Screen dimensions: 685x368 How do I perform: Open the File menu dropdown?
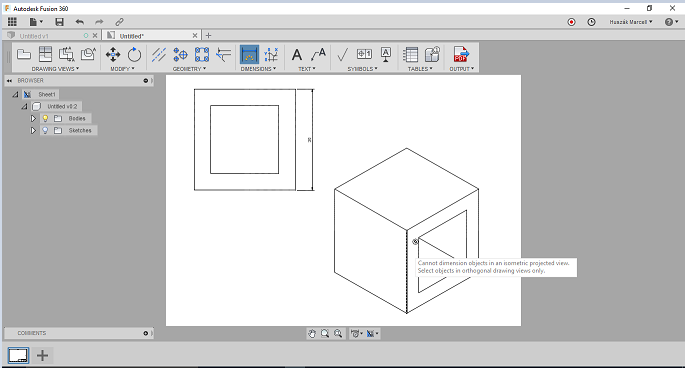(36, 21)
